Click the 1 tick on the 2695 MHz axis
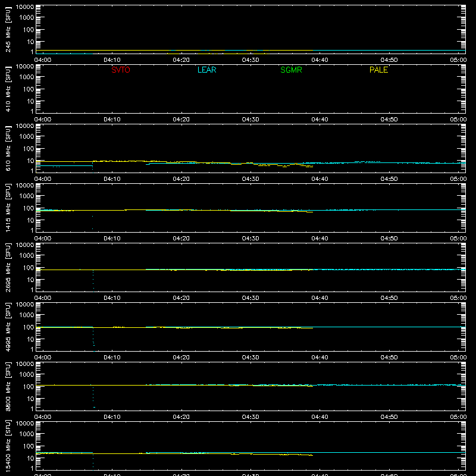Image resolution: width=476 pixels, height=476 pixels. 32,290
